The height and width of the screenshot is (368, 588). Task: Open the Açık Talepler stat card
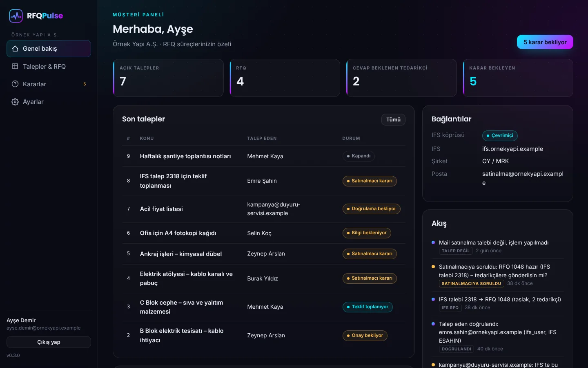168,78
